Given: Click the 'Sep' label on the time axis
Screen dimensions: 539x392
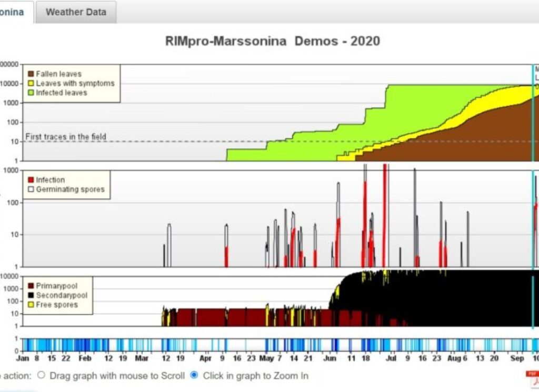Looking at the screenshot, I should coord(517,358).
